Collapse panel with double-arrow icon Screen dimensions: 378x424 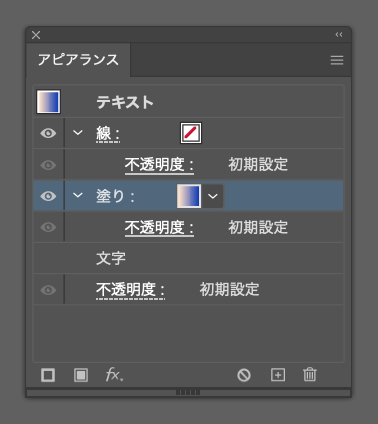pos(339,35)
